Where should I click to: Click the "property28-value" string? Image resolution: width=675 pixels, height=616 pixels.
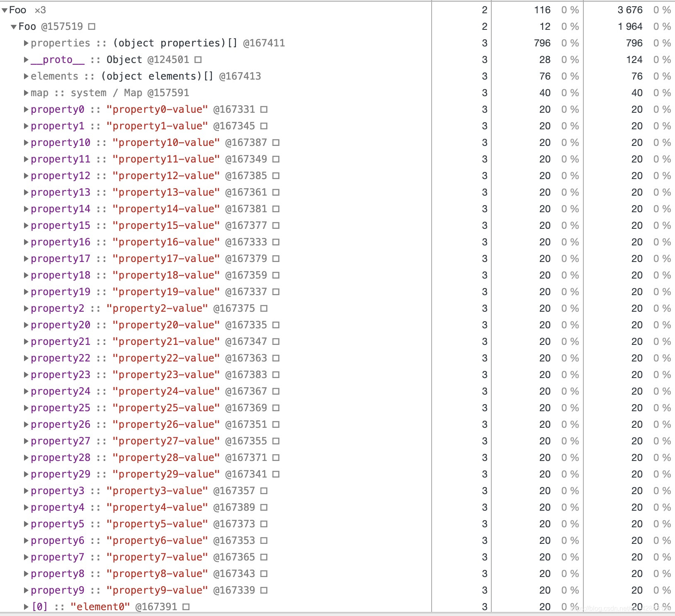(x=166, y=458)
